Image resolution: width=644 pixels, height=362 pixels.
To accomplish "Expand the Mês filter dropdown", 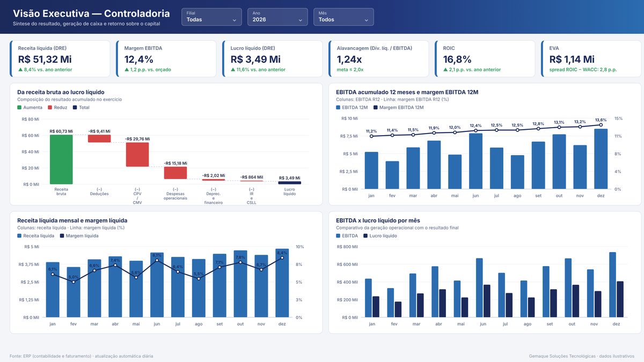I will (343, 17).
